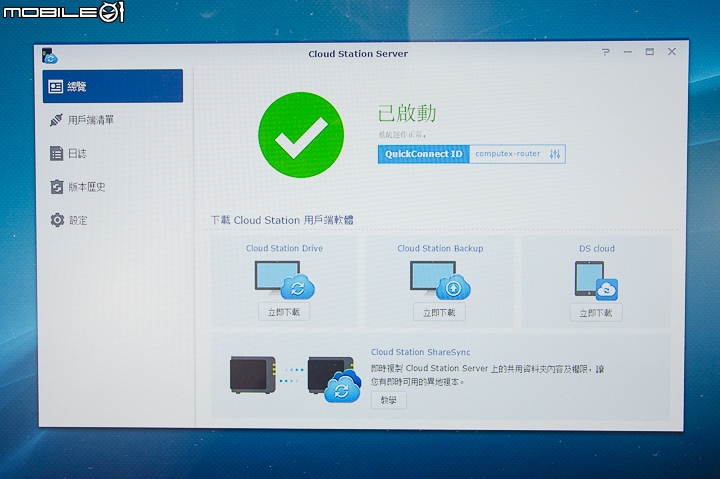
Task: Open the ShareSync 教學 tutorial button
Action: pos(388,400)
